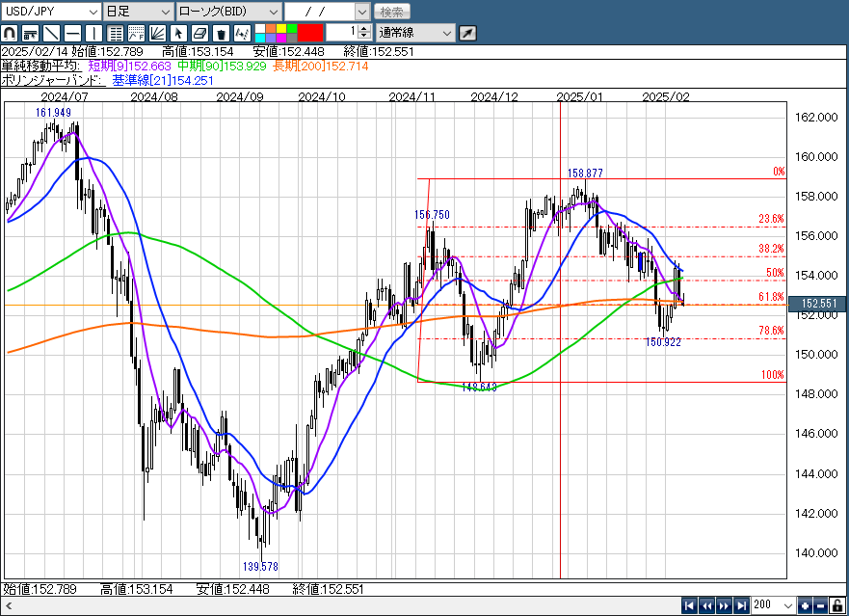This screenshot has width=849, height=616.
Task: Select the diagonal trend line tool
Action: [51, 33]
